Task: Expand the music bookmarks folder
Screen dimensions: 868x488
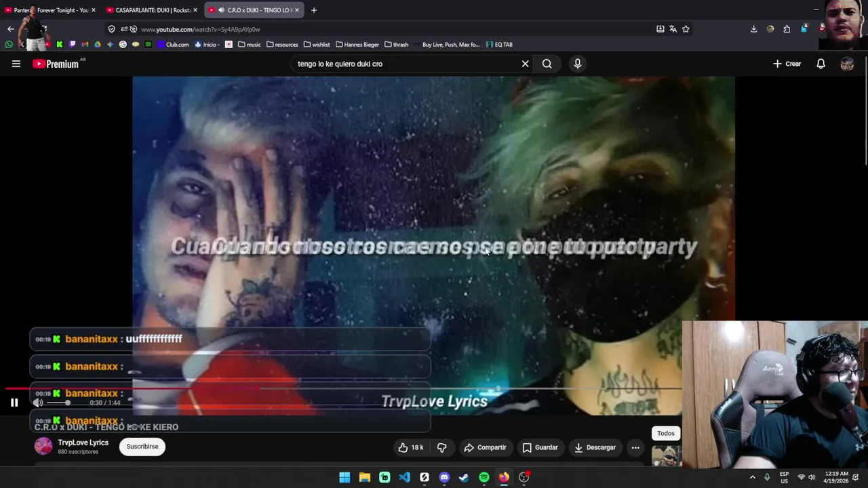Action: (x=249, y=45)
